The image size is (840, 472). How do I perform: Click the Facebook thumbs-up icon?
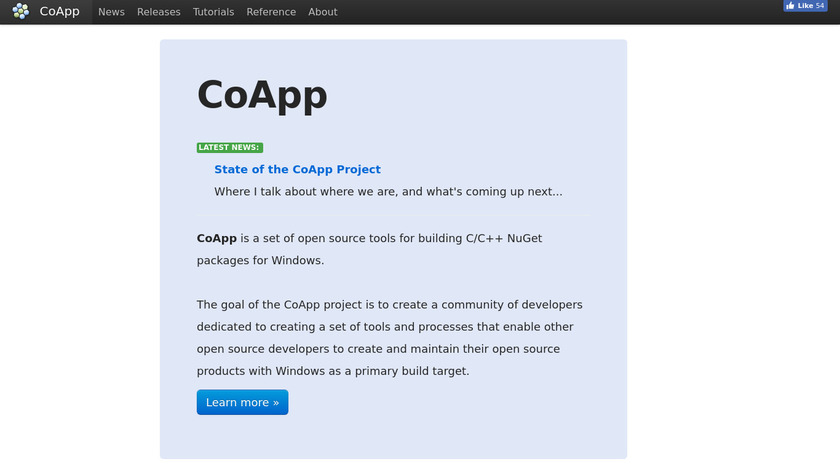(790, 6)
